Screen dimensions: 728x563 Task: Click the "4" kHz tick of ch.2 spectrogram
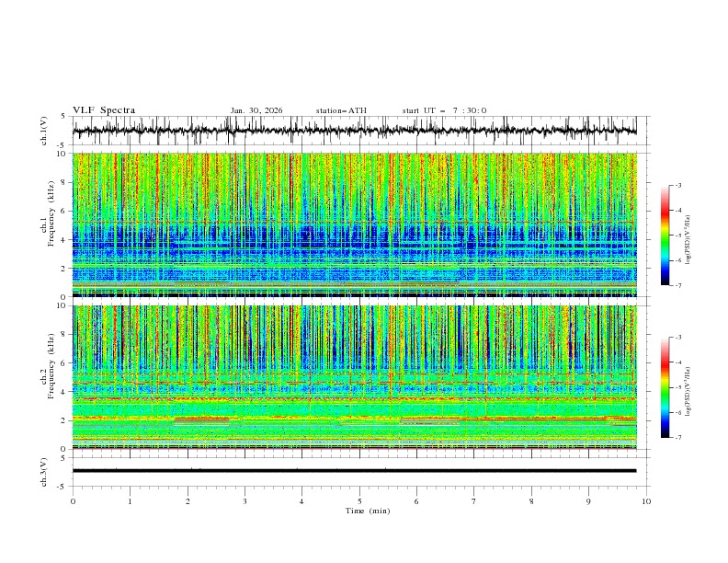pyautogui.click(x=63, y=392)
